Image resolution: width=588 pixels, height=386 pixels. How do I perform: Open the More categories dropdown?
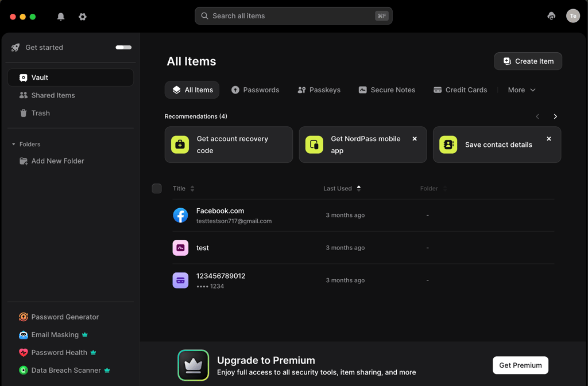pos(521,90)
